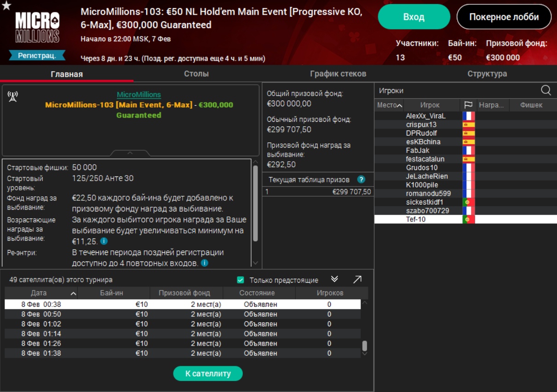Toggle the "Только предстоящие" checkbox
This screenshot has width=557, height=392.
point(240,280)
